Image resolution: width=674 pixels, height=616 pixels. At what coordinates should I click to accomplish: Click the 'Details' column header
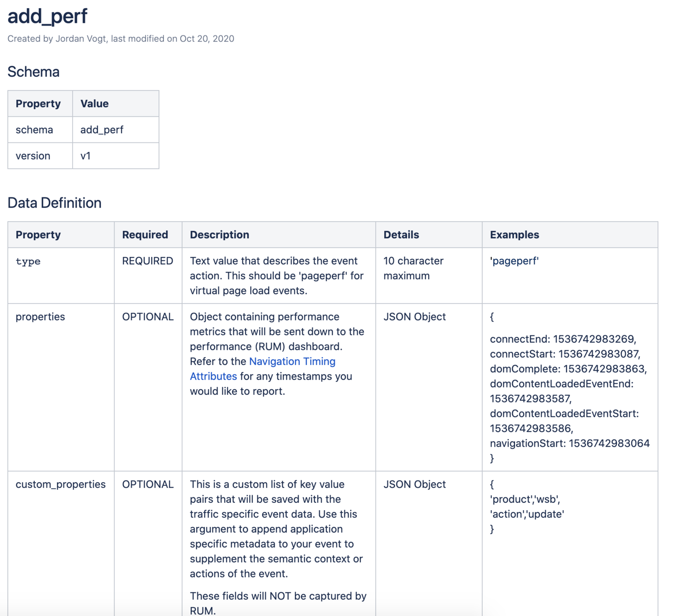429,235
